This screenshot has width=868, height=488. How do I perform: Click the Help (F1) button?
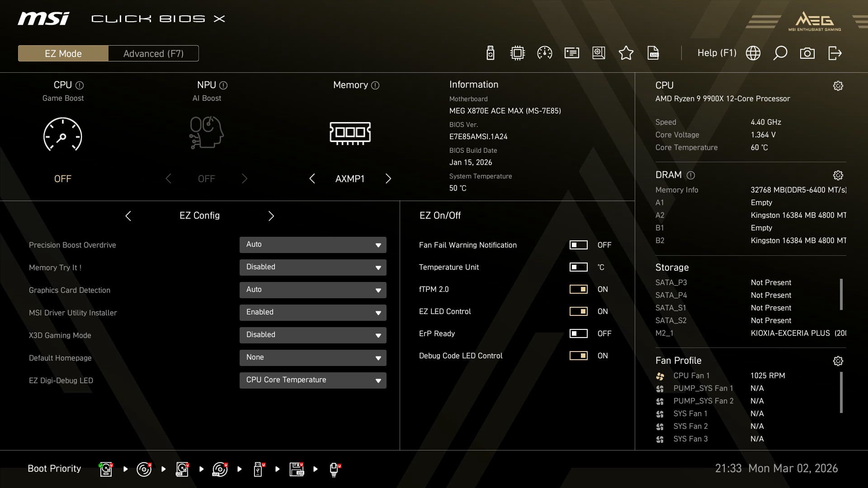point(717,53)
